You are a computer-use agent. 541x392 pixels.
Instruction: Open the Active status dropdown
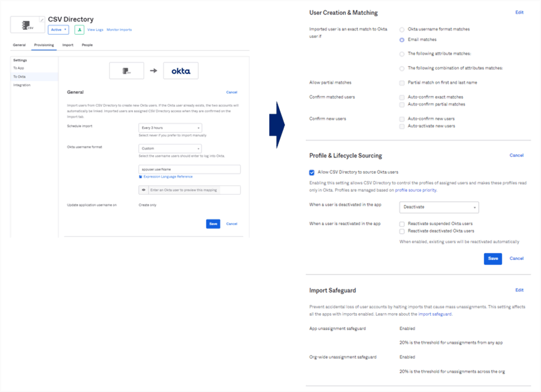[59, 30]
